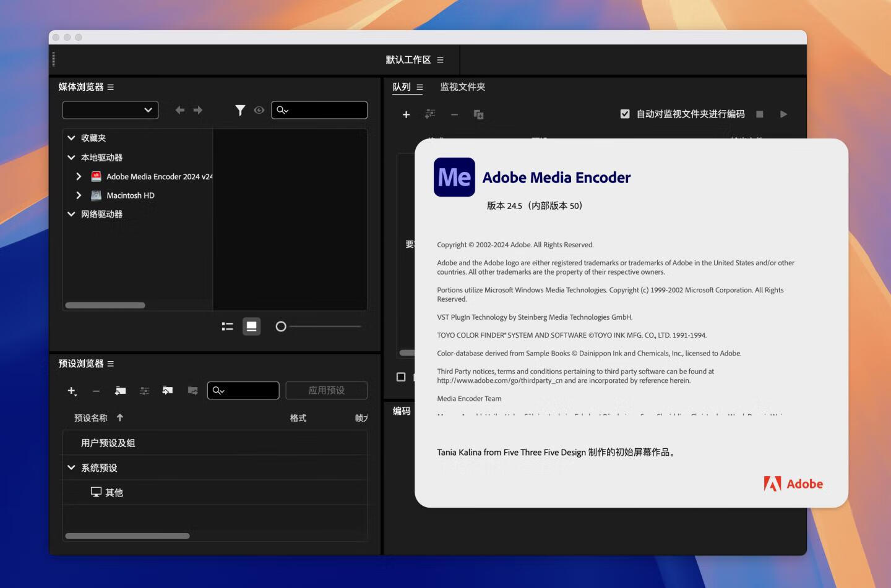This screenshot has height=588, width=891.
Task: Open the queue panel menu icon
Action: click(420, 87)
